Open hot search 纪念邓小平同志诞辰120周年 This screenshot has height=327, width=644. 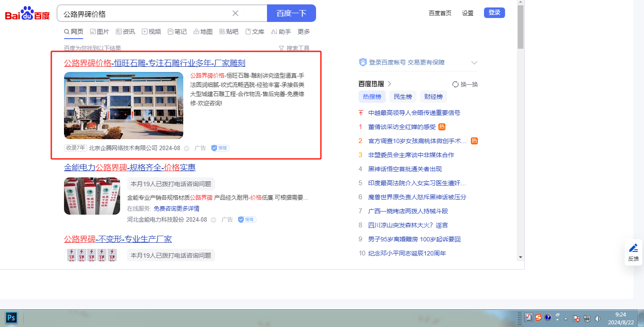pyautogui.click(x=407, y=253)
